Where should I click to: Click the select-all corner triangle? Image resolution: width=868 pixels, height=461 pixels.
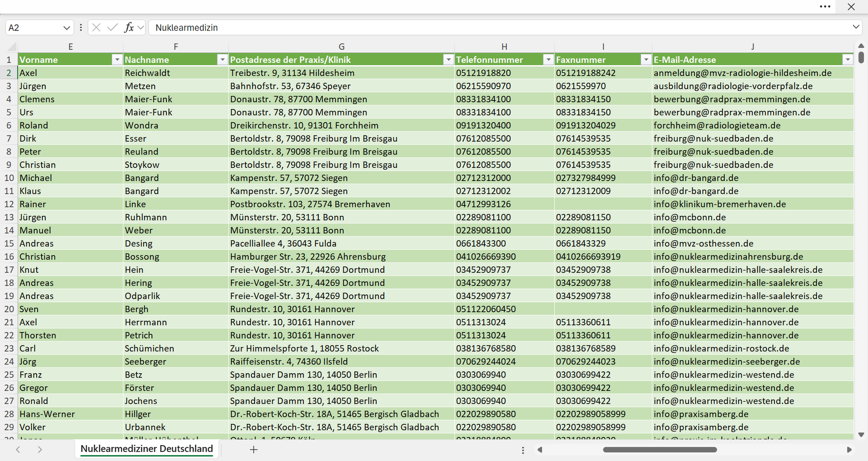coord(12,47)
